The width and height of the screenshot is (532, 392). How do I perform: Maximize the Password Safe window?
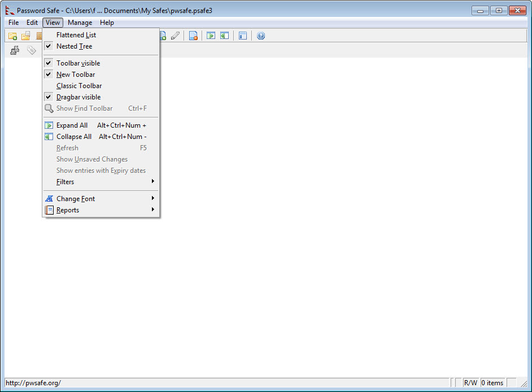pos(499,11)
